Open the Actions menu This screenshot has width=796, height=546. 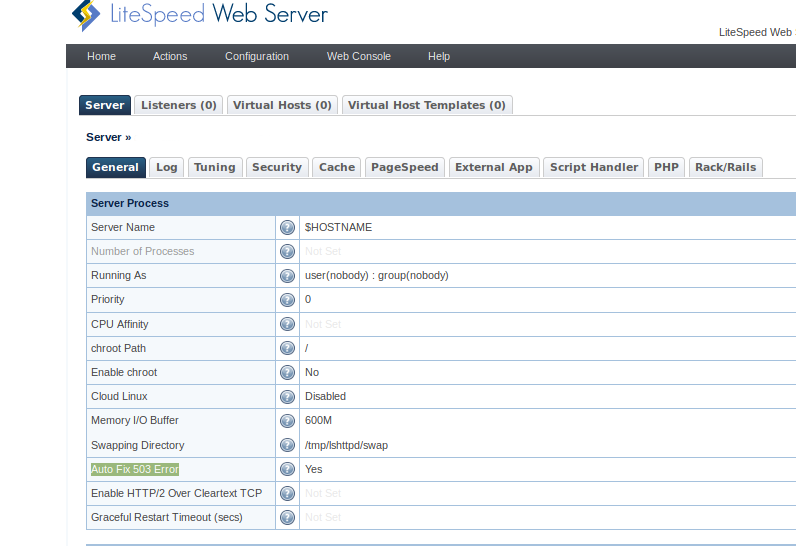point(170,56)
